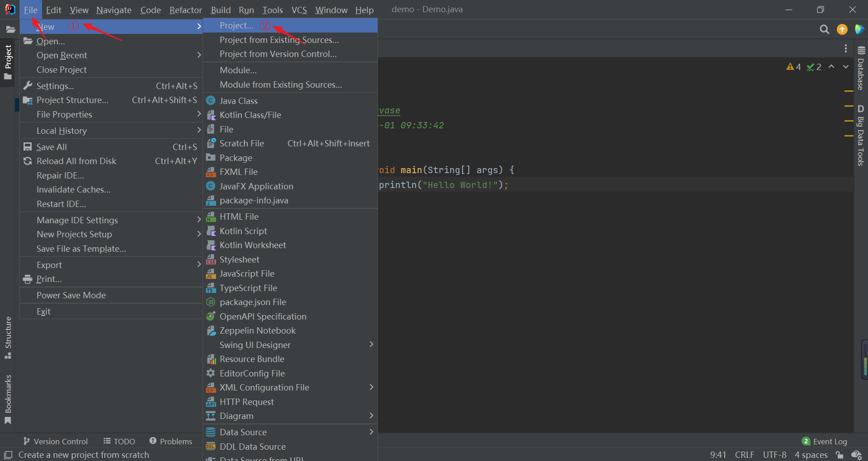Expand the Swing UI Designer submenu
868x461 pixels.
(x=290, y=345)
